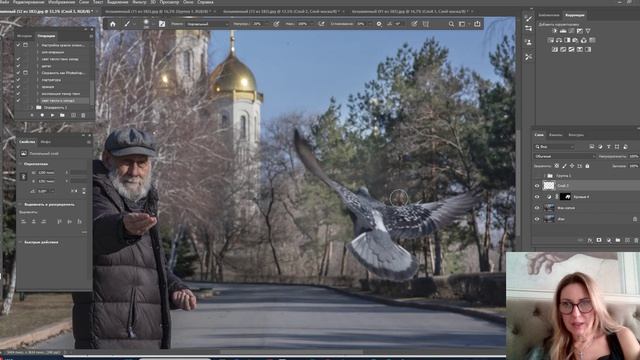
Task: Add a Color Balance adjustment
Action: coord(559,40)
